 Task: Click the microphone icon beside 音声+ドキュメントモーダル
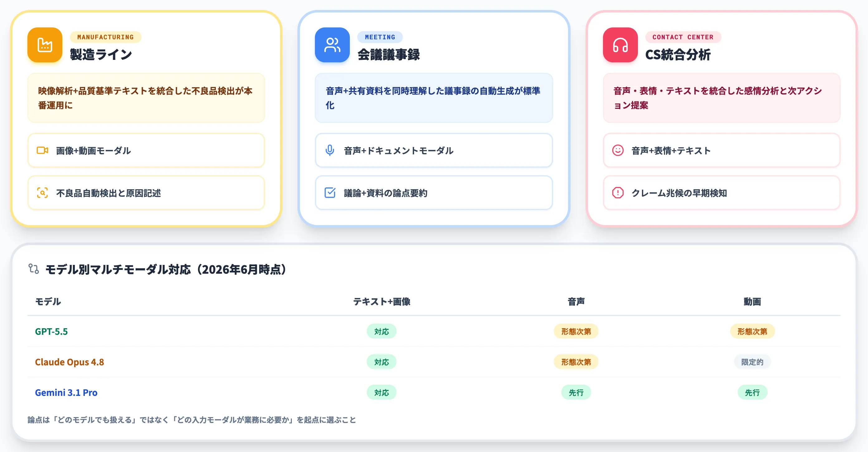(x=330, y=150)
